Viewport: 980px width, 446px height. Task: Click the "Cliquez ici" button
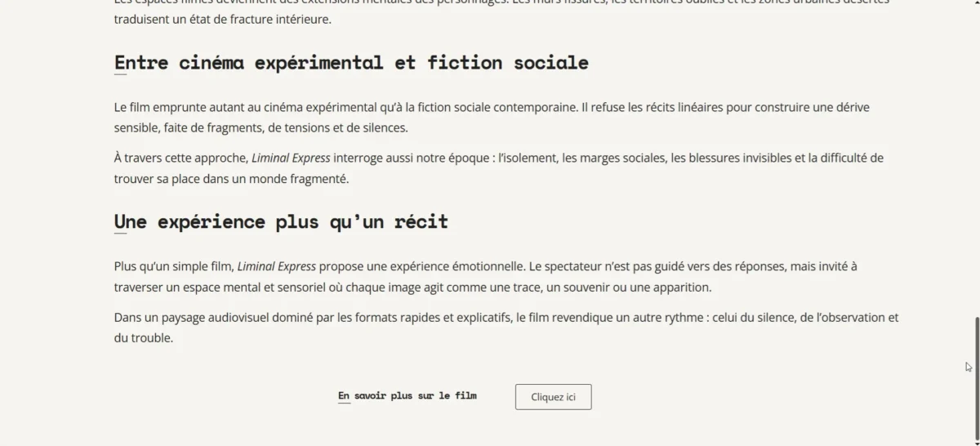coord(553,397)
